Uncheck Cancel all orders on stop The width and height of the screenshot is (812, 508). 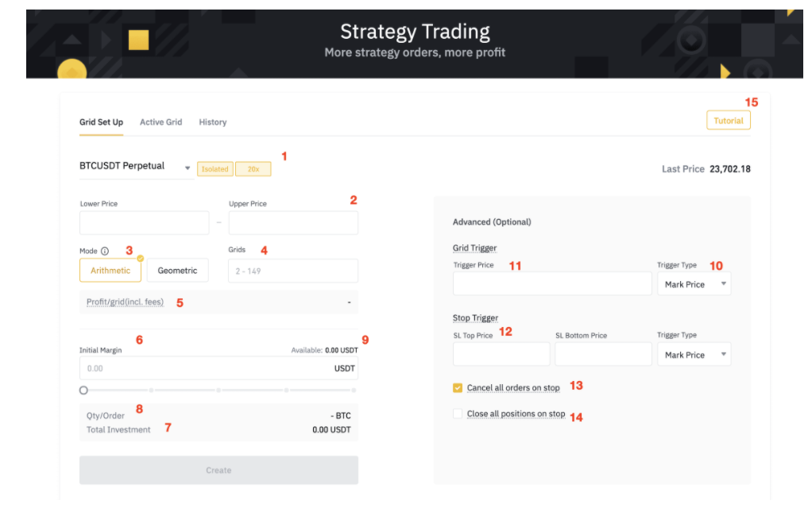pyautogui.click(x=457, y=388)
